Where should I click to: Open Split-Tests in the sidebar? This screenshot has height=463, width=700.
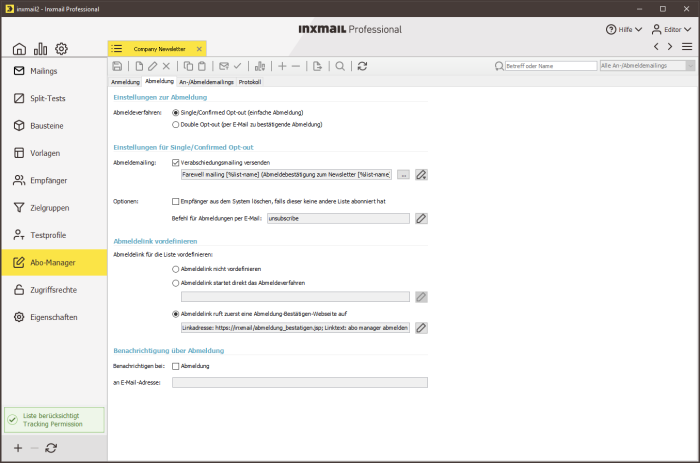(x=54, y=98)
